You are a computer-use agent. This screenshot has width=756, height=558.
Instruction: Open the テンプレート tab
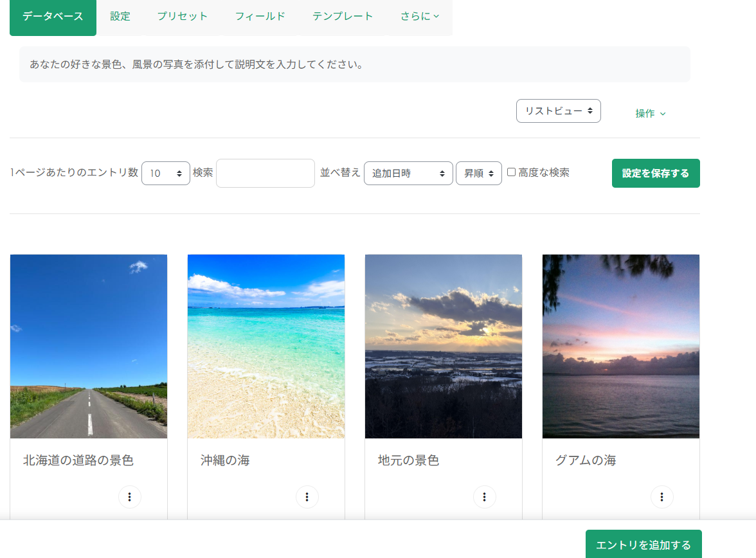coord(343,17)
